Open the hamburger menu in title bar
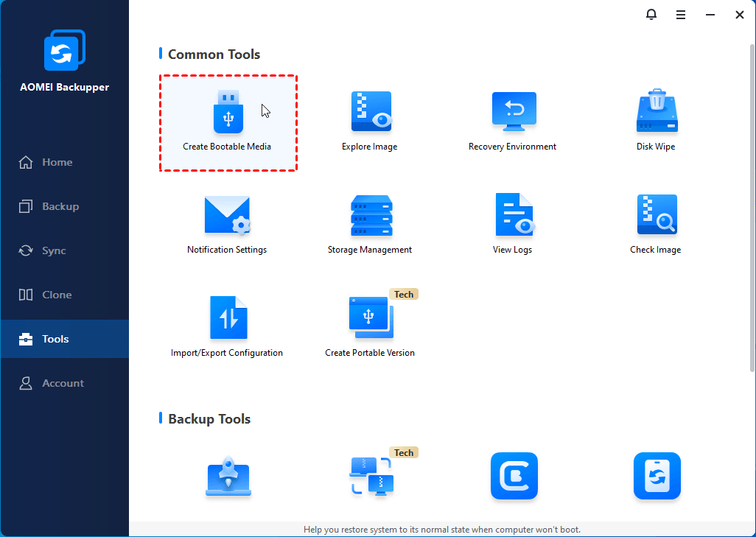 (x=681, y=15)
